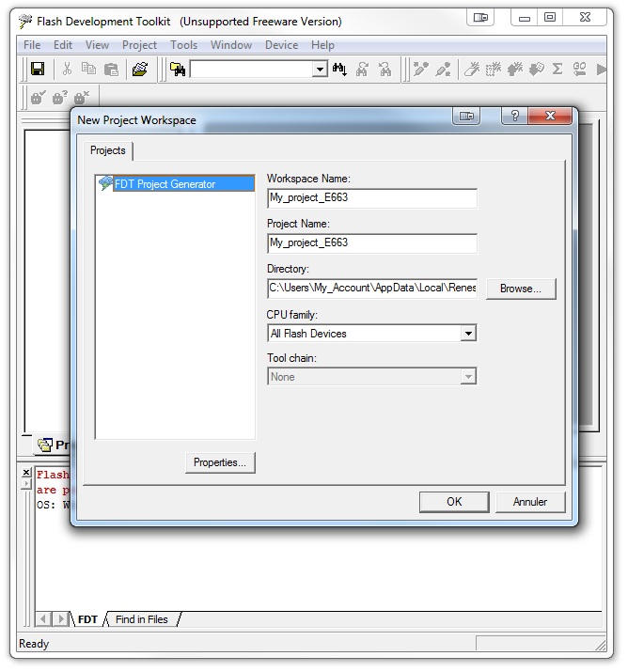Open the Help menu

pos(322,45)
